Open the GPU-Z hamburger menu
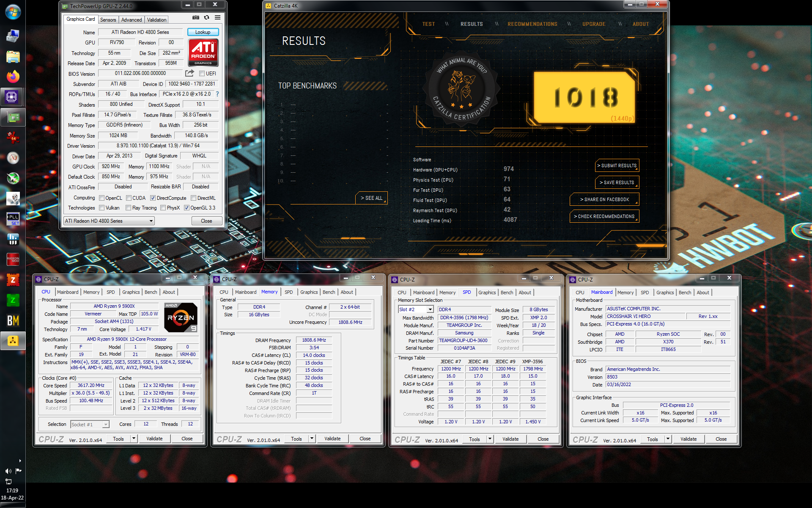This screenshot has height=508, width=812. (217, 18)
